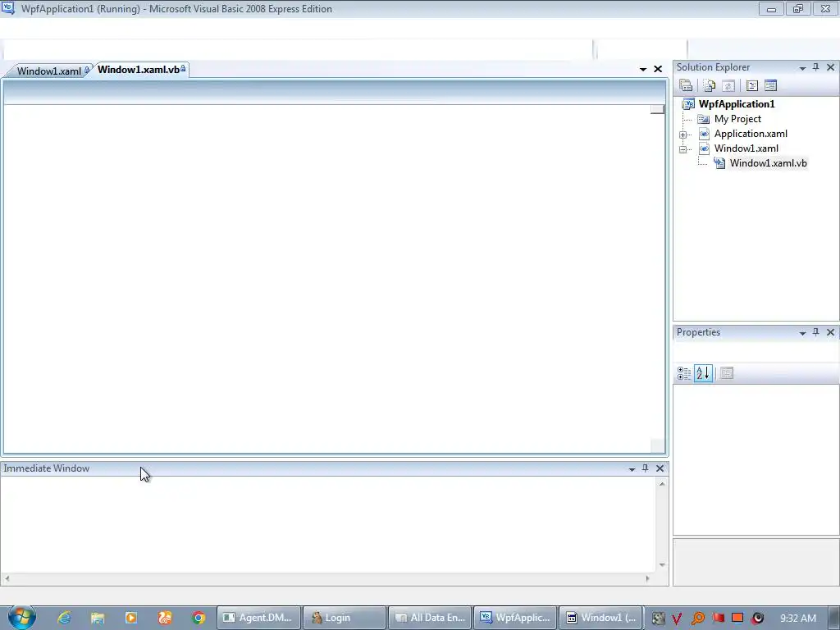Close the Properties panel

point(830,332)
